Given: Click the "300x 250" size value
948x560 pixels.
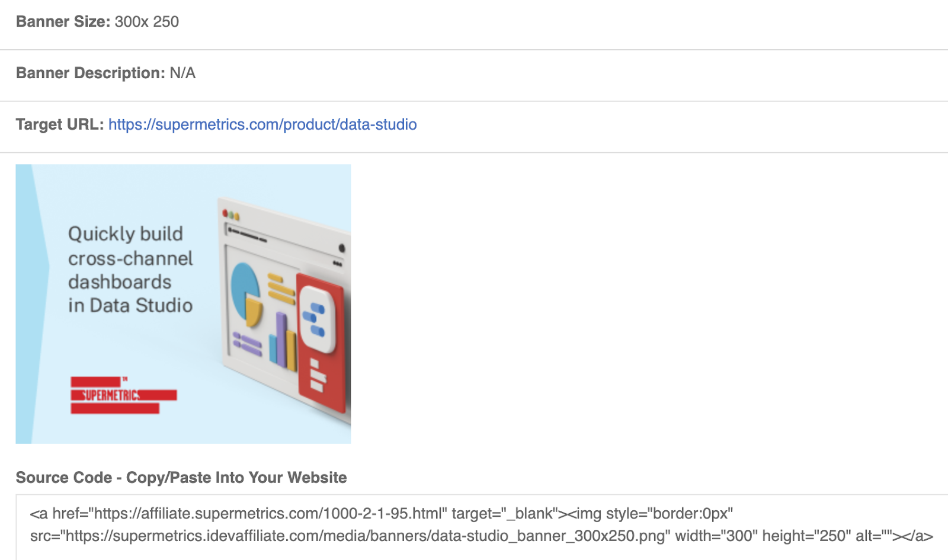Looking at the screenshot, I should point(147,22).
